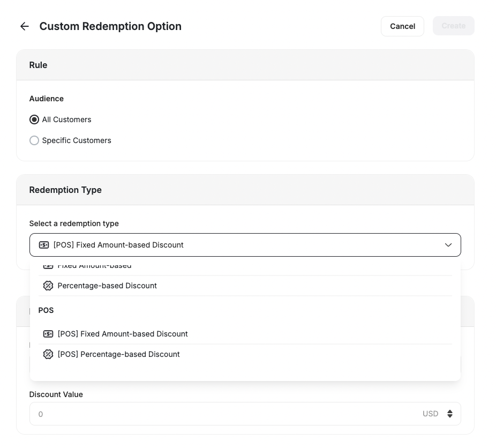
Task: Choose [POS] Percentage-based Discount from the list
Action: (119, 354)
